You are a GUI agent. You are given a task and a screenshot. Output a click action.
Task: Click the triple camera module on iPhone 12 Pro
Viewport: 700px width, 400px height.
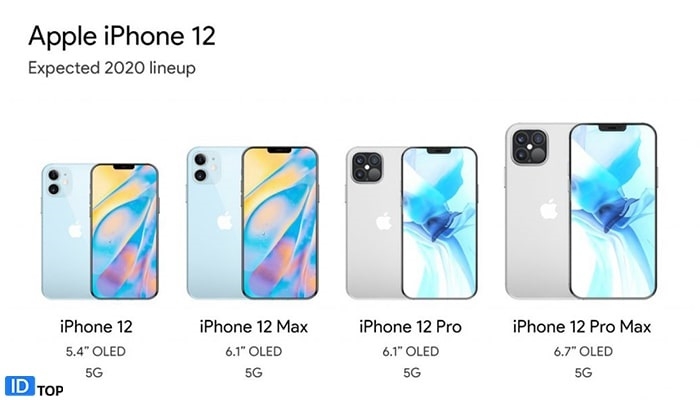[x=367, y=167]
